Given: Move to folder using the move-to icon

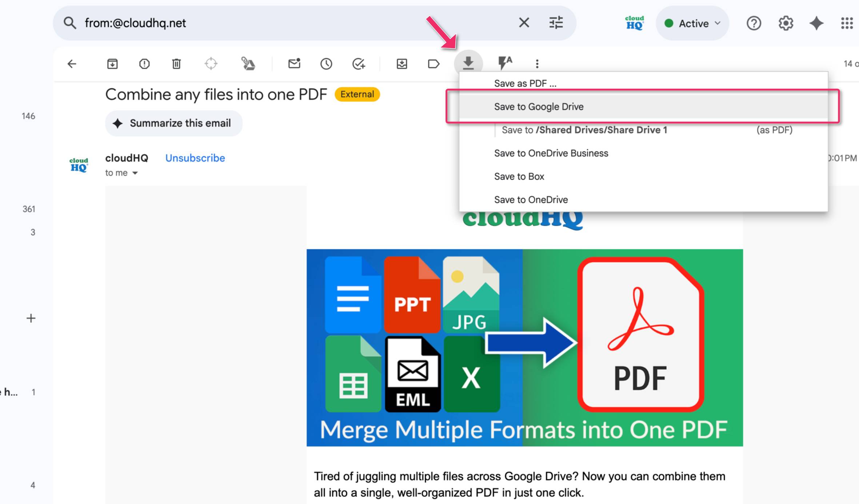Looking at the screenshot, I should click(x=402, y=64).
